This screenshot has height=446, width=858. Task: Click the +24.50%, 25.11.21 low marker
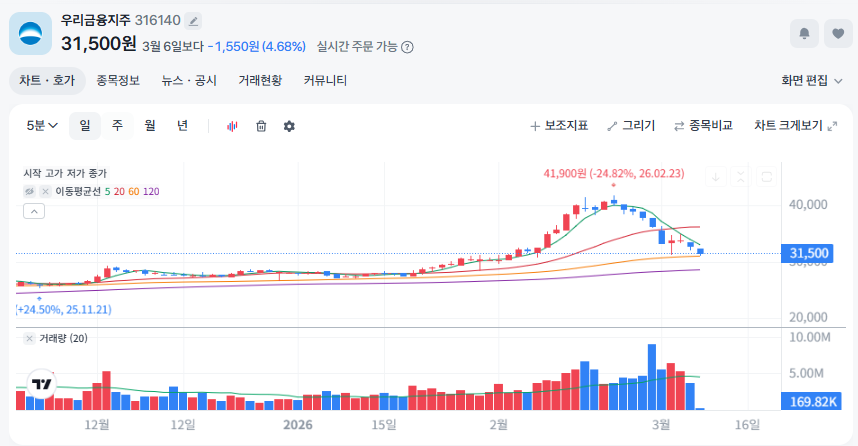63,310
